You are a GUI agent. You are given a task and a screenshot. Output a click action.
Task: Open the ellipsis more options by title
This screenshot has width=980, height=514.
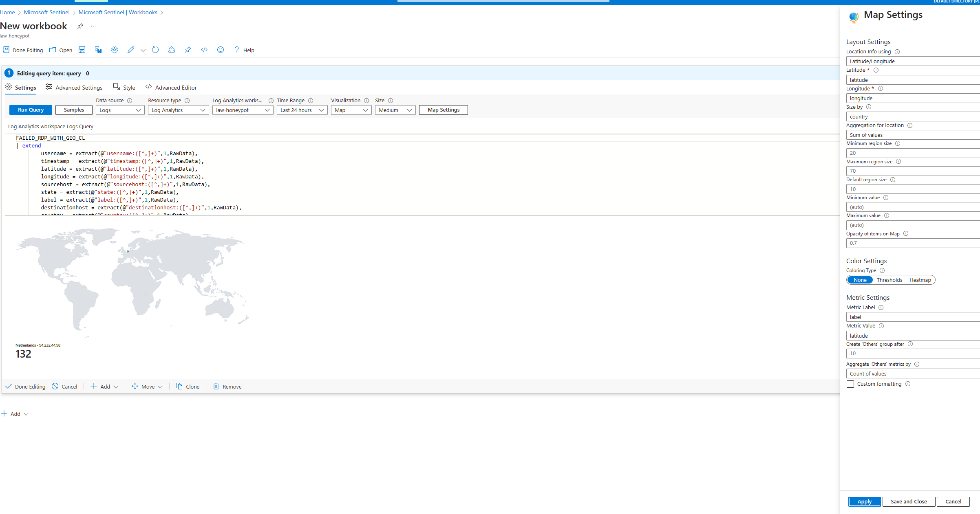(x=93, y=26)
